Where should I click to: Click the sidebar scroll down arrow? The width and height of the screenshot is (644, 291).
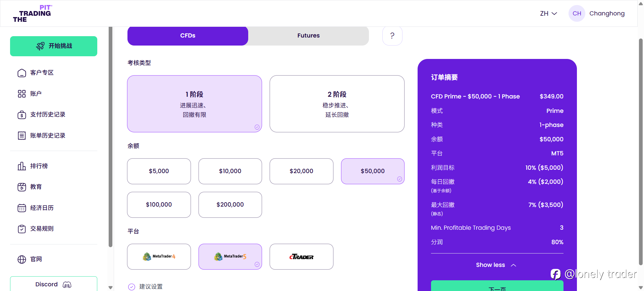pos(111,287)
